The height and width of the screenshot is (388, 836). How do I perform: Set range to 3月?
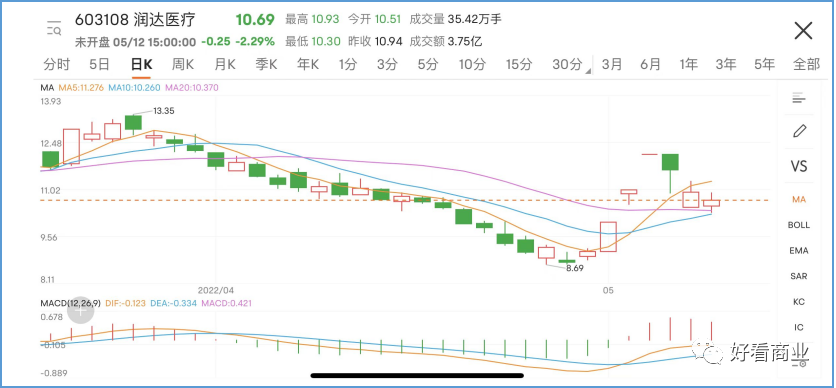pos(612,65)
